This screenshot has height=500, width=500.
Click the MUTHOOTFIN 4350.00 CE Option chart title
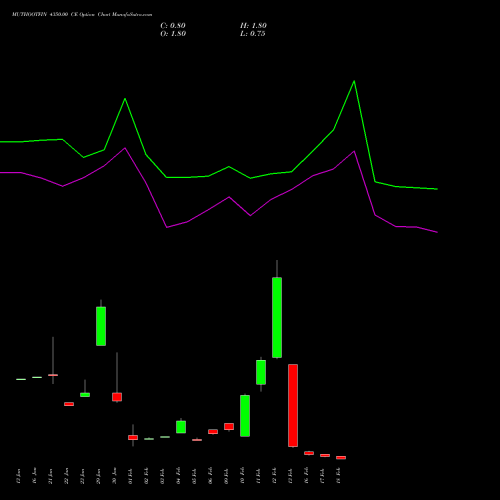pyautogui.click(x=82, y=15)
